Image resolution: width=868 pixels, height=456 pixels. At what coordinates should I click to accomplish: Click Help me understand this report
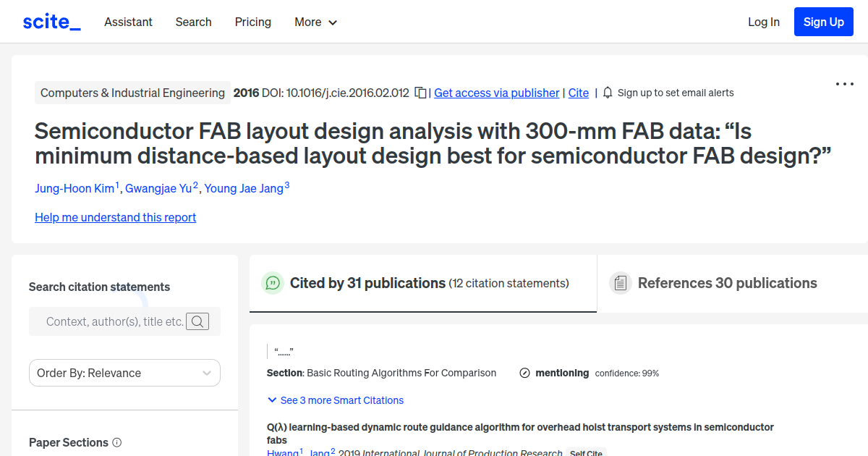coord(115,217)
